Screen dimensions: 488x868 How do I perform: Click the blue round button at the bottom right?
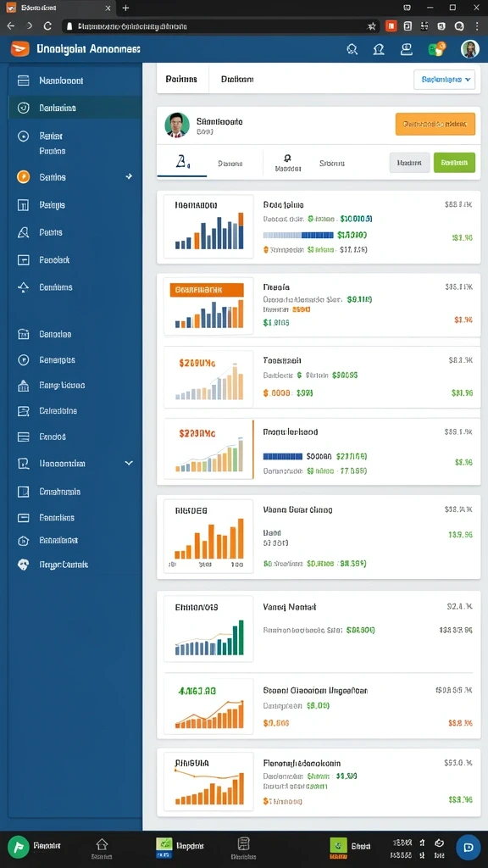pos(468,847)
